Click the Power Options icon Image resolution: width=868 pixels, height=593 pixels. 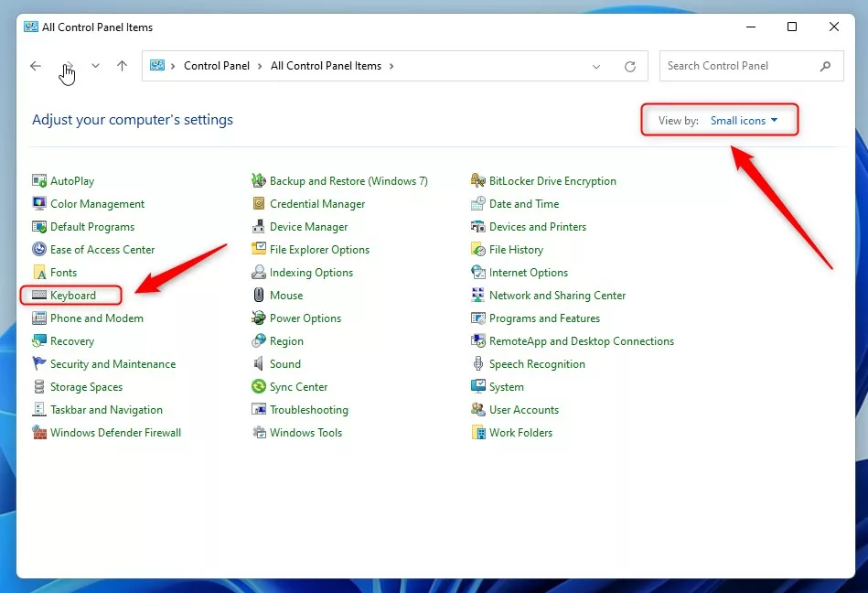[x=259, y=318]
